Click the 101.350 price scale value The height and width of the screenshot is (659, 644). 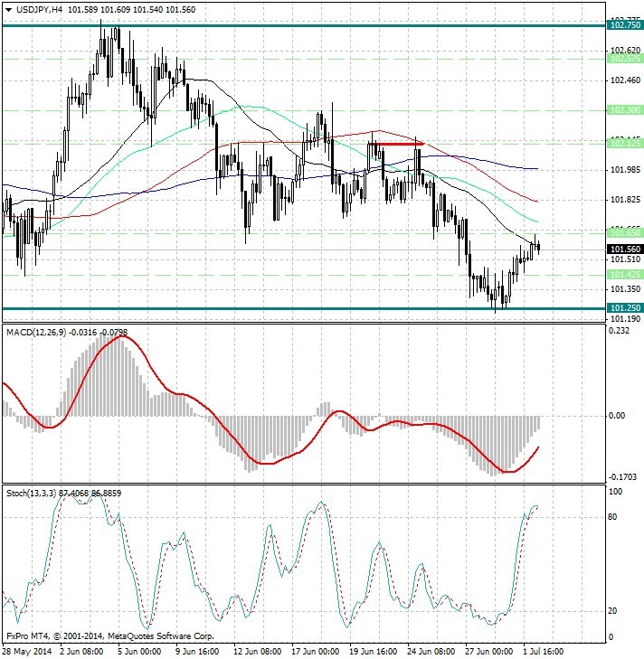click(625, 289)
